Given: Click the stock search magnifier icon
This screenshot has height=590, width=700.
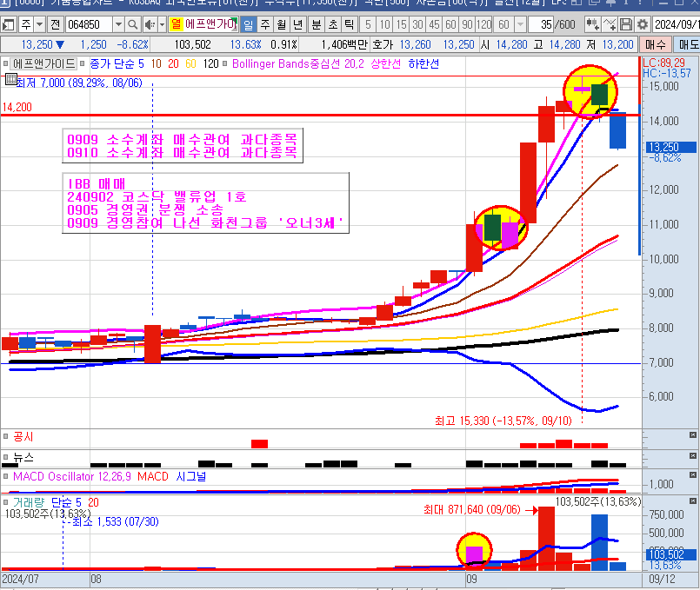Looking at the screenshot, I should click(133, 24).
